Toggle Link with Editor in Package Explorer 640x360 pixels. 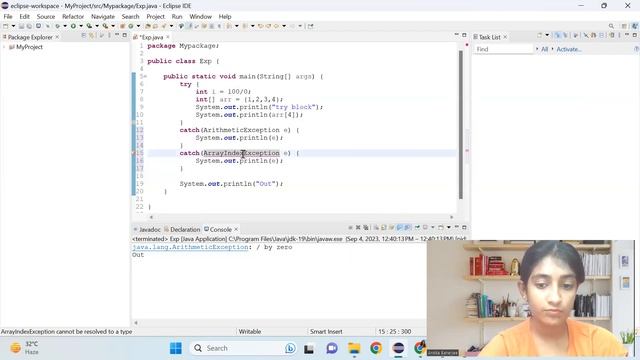coord(92,36)
